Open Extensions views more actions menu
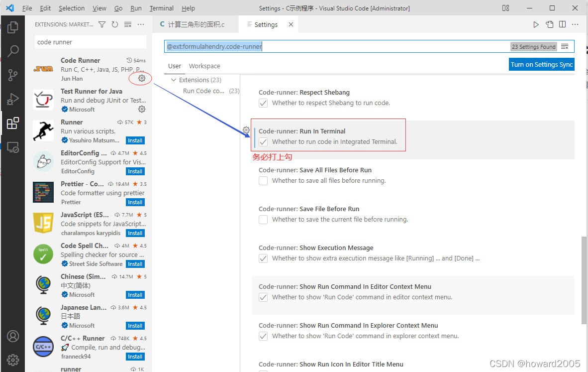This screenshot has height=372, width=588. [x=141, y=24]
